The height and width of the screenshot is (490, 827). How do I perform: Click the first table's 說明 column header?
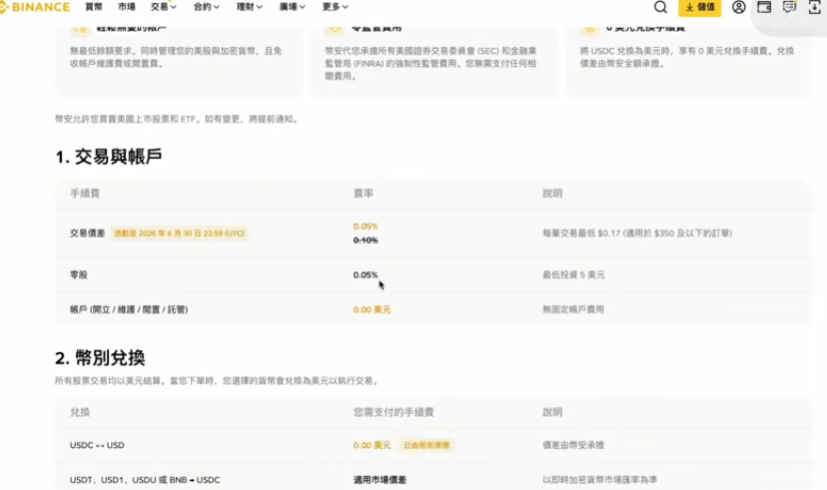pyautogui.click(x=552, y=194)
